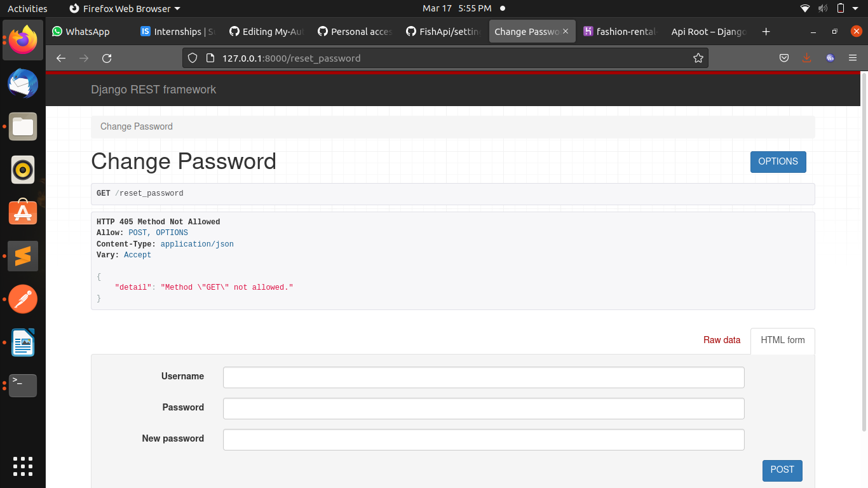Click the OPTIONS button
This screenshot has height=488, width=868.
tap(778, 161)
